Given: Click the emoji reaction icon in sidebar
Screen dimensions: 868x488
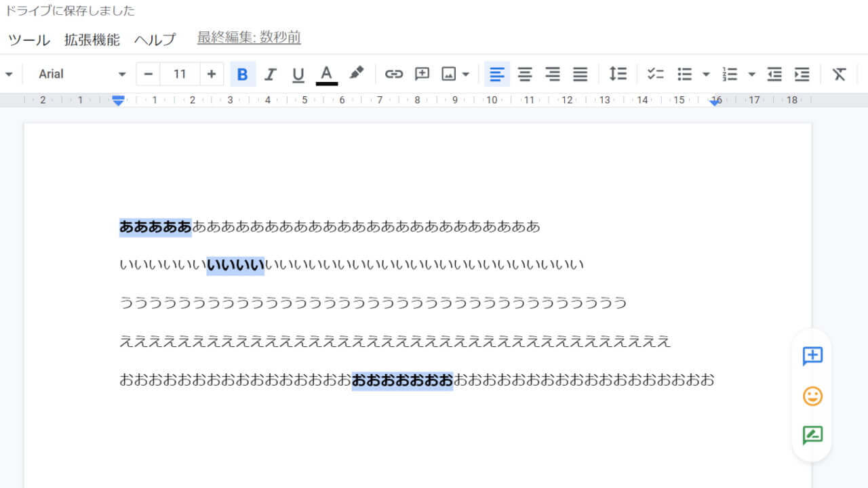Looking at the screenshot, I should [812, 396].
